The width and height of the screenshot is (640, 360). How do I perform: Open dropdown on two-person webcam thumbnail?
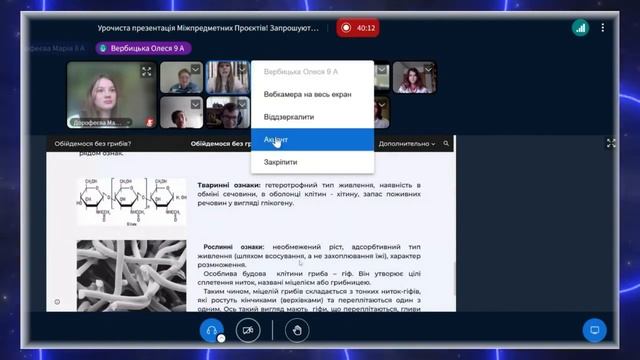(242, 105)
